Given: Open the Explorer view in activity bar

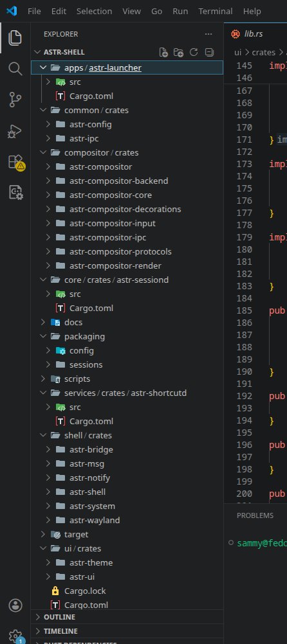Looking at the screenshot, I should click(x=15, y=38).
